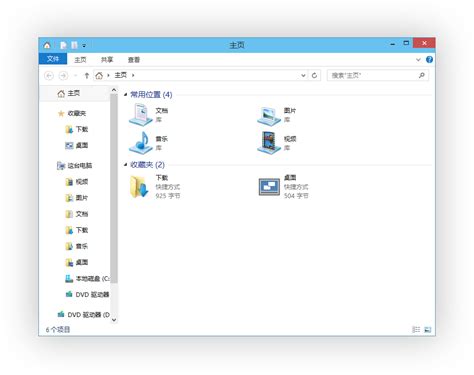Click the sidebar scroll-up arrow
Screen dimensions: 474x375
pos(114,90)
